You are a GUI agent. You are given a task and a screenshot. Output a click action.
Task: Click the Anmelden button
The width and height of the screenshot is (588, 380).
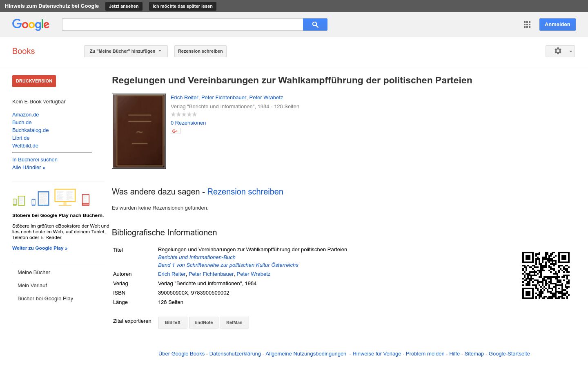click(x=557, y=25)
